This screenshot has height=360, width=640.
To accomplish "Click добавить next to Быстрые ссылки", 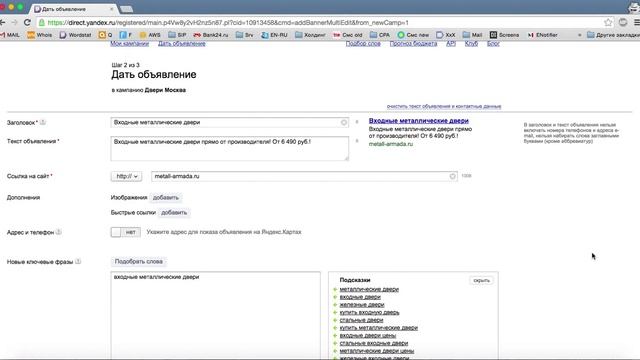I will point(174,213).
